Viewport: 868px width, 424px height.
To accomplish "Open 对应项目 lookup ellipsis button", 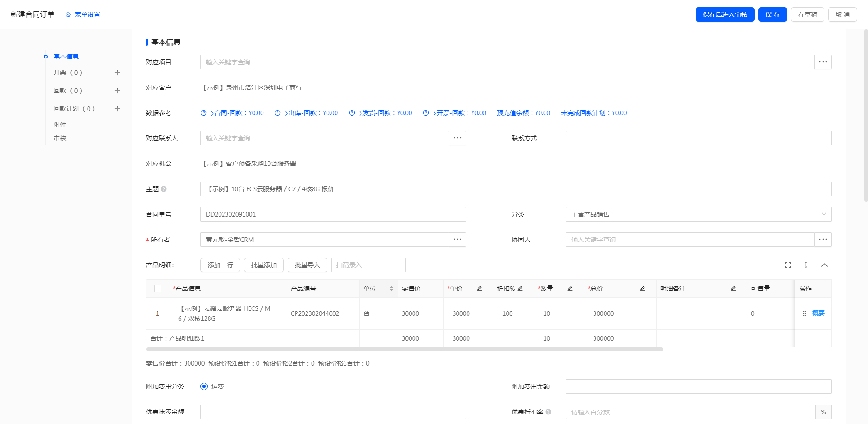I will coord(823,62).
